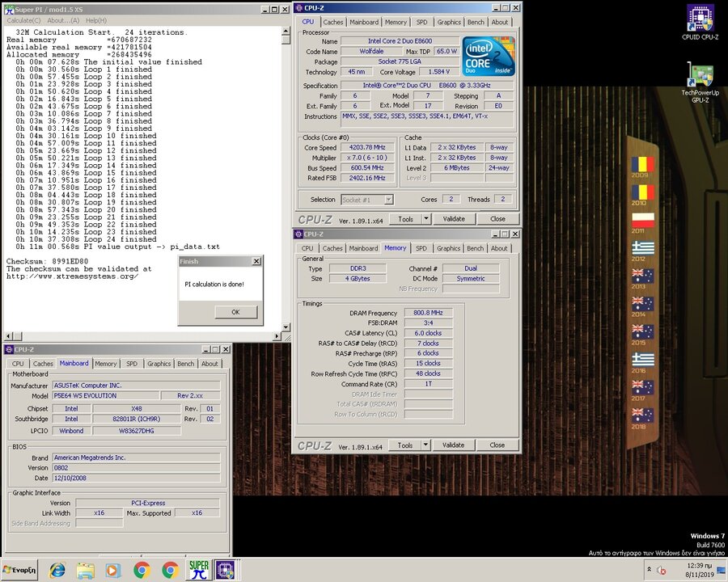The image size is (728, 582).
Task: Click the first Chrome icon in taskbar
Action: click(x=142, y=570)
